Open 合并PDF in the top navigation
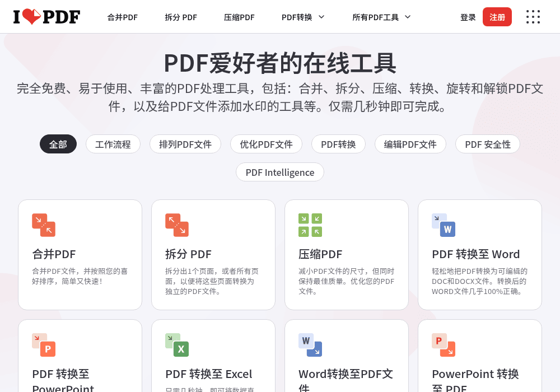This screenshot has width=560, height=392. pyautogui.click(x=123, y=17)
